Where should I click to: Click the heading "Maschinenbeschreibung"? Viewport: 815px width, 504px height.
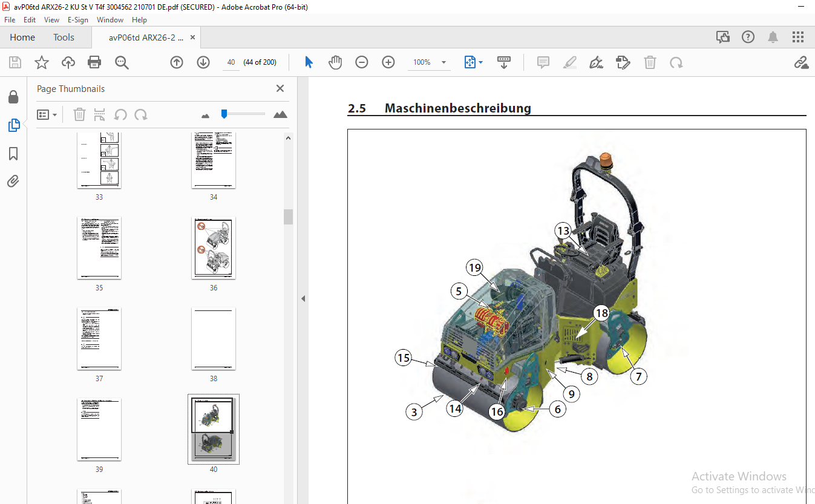tap(458, 108)
